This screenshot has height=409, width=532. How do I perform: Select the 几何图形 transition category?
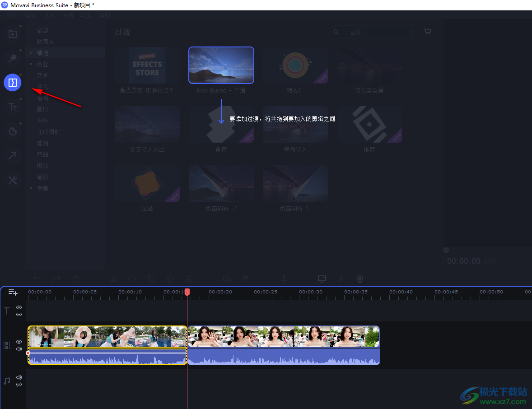tap(48, 132)
